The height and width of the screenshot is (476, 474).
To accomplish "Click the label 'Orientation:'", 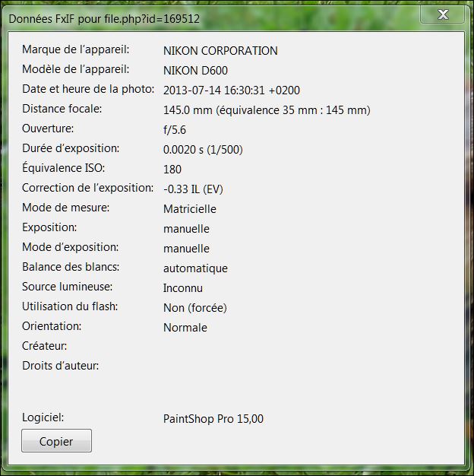I will tap(52, 325).
